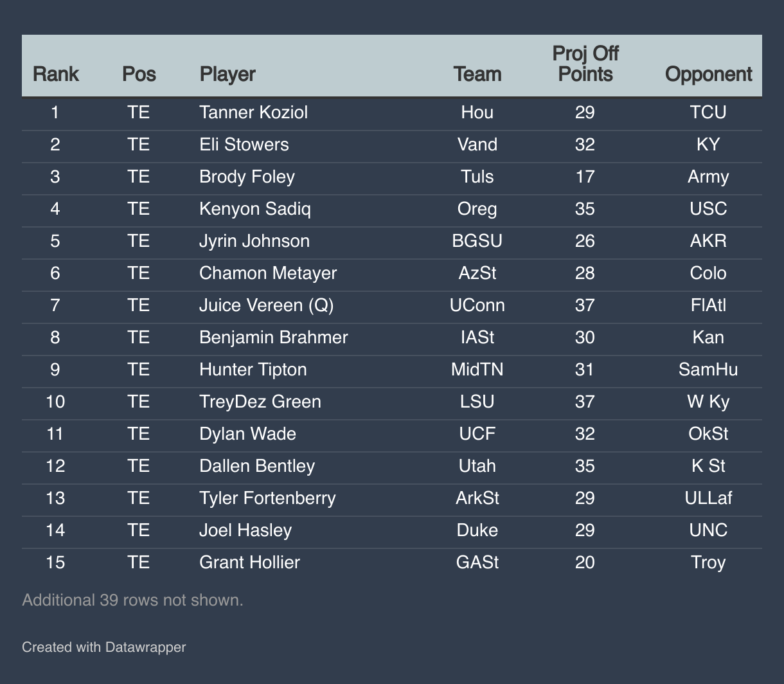
Task: Click the OkSt opponent cell
Action: click(x=708, y=434)
